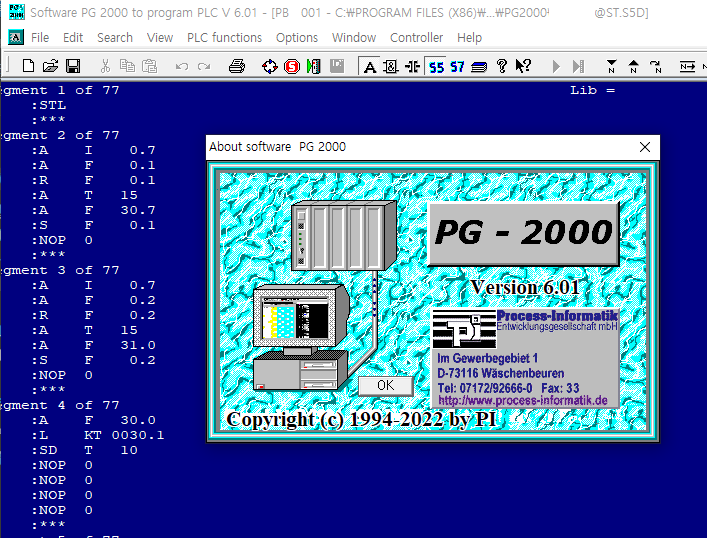This screenshot has width=707, height=538.
Task: Click the Undo arrow icon
Action: (x=182, y=67)
